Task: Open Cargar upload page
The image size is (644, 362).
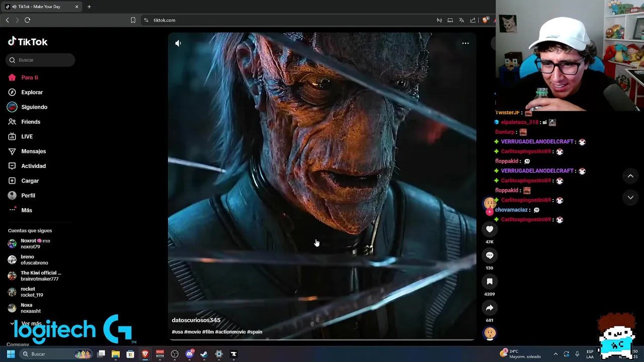Action: pyautogui.click(x=30, y=181)
